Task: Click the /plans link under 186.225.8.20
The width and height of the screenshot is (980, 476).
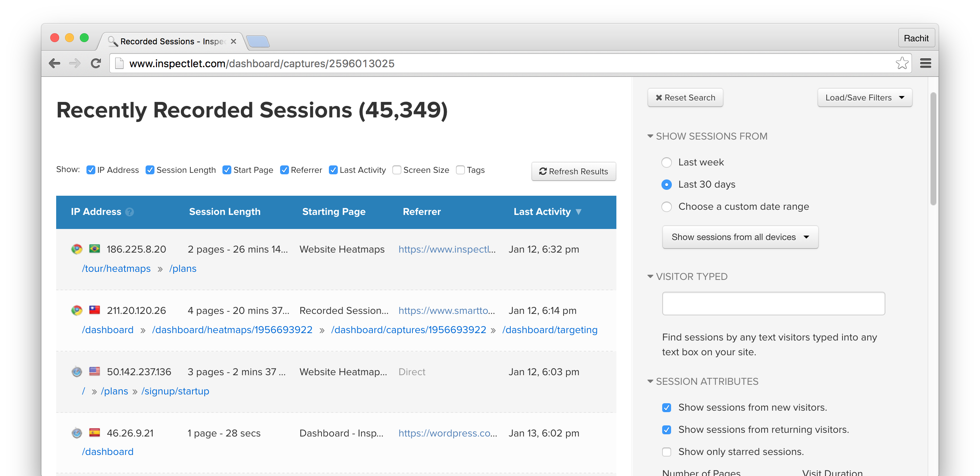Action: tap(183, 269)
